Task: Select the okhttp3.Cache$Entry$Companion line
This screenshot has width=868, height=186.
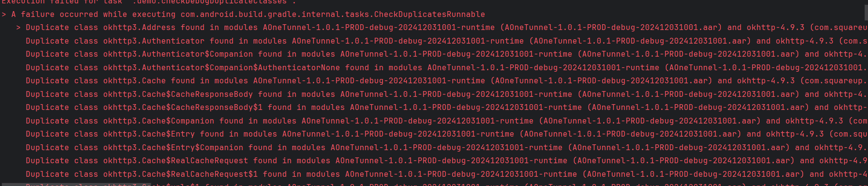Action: click(447, 148)
